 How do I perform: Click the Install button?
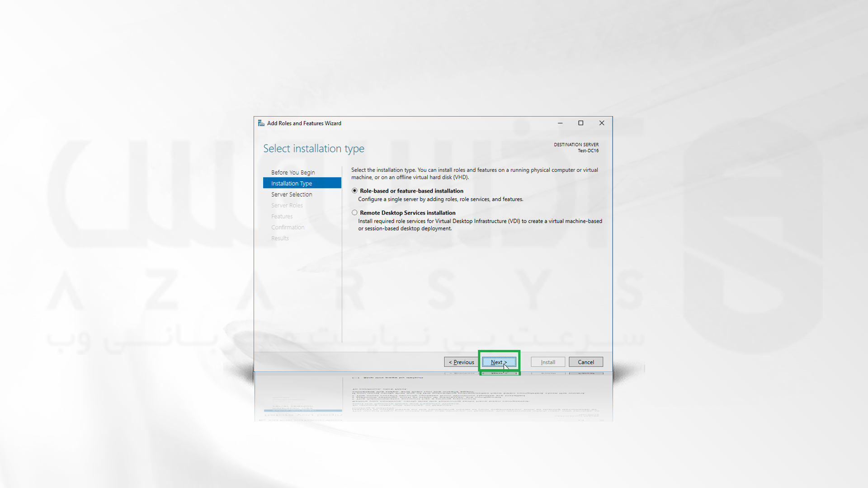click(x=547, y=361)
